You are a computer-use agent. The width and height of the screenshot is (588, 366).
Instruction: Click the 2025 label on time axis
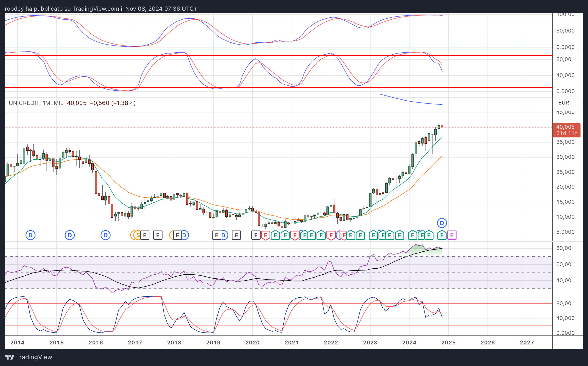(x=449, y=342)
